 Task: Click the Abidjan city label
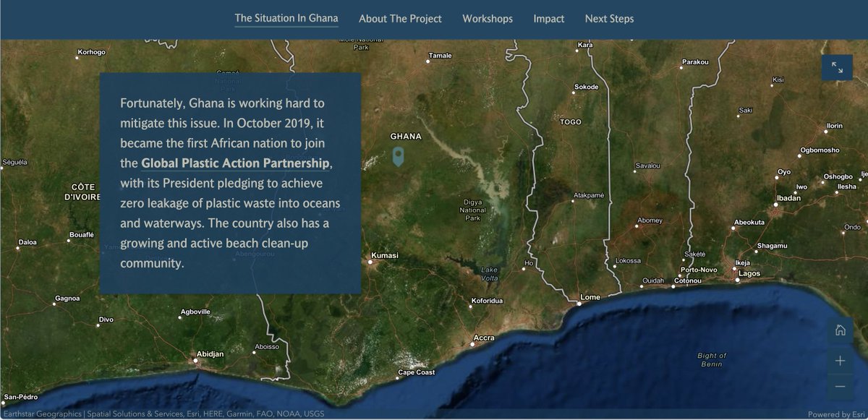pos(209,354)
